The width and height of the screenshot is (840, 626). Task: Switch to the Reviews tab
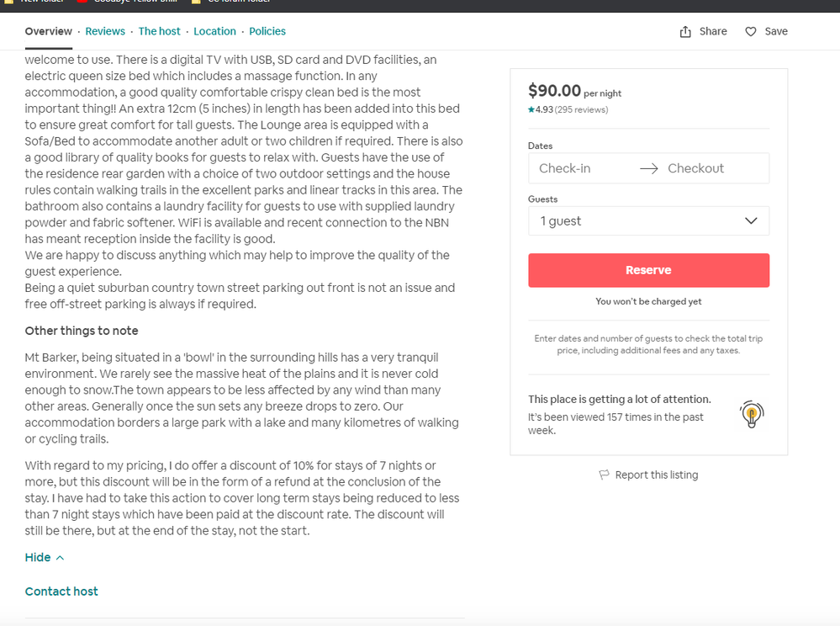coord(105,31)
